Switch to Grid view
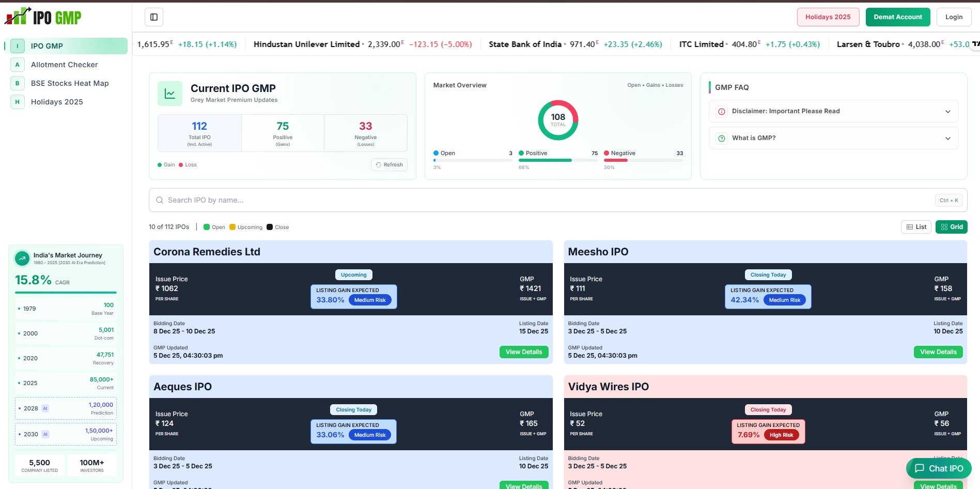Image resolution: width=980 pixels, height=489 pixels. coord(951,226)
